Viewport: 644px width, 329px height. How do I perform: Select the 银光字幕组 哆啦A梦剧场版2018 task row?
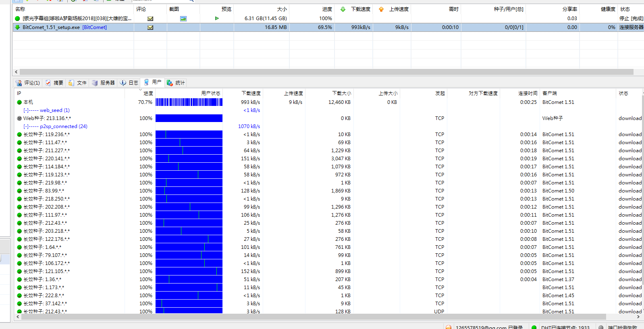[328, 19]
